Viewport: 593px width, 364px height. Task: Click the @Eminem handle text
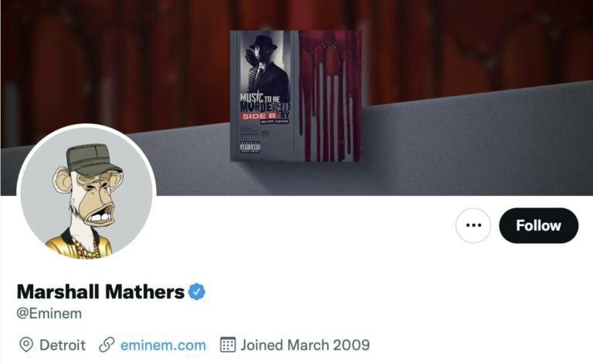[x=49, y=314]
